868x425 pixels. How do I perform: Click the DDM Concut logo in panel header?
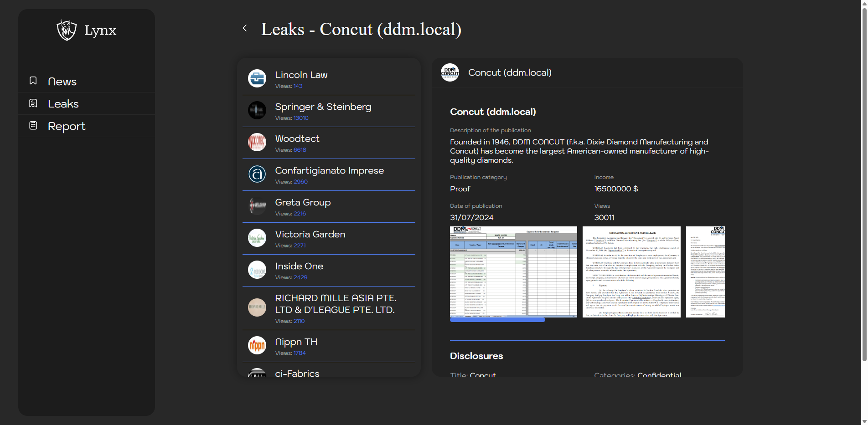(450, 72)
